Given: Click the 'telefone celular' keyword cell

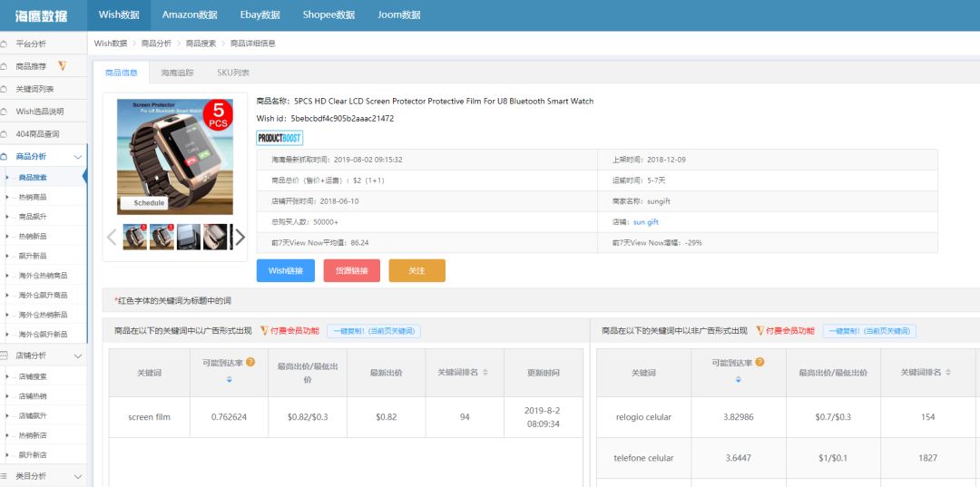Looking at the screenshot, I should 643,458.
